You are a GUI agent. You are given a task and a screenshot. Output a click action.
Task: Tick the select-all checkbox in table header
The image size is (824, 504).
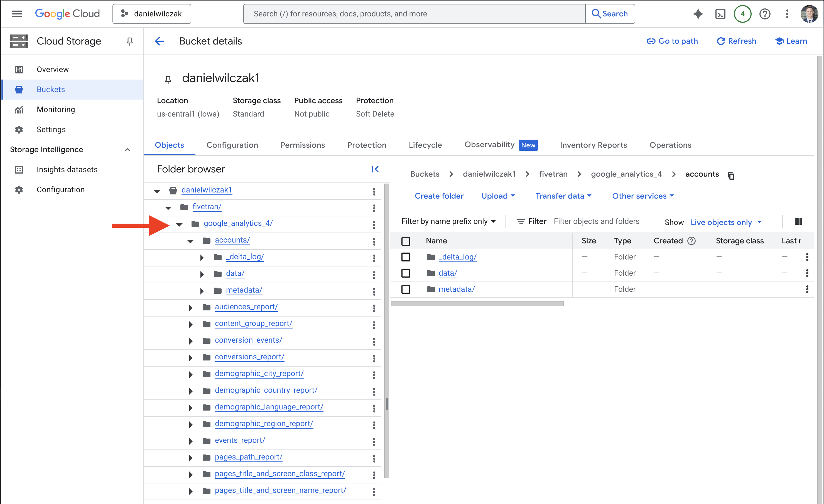pyautogui.click(x=405, y=241)
